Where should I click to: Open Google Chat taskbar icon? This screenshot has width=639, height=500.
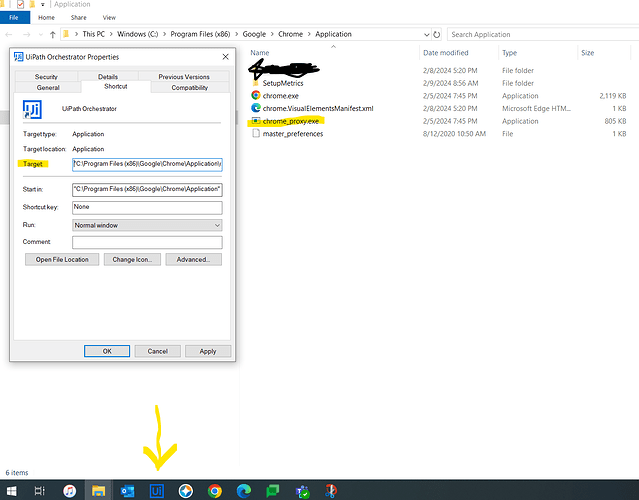pyautogui.click(x=273, y=491)
